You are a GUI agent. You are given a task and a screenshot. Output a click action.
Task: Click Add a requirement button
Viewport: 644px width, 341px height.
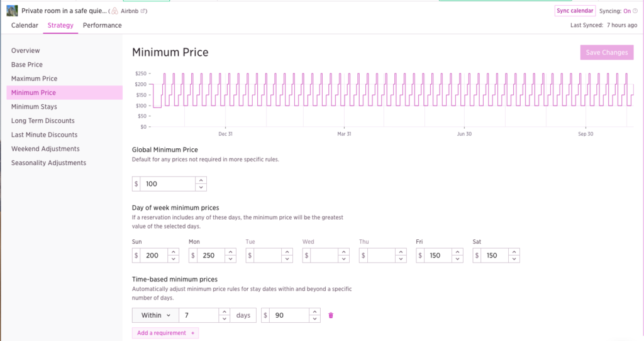[165, 333]
